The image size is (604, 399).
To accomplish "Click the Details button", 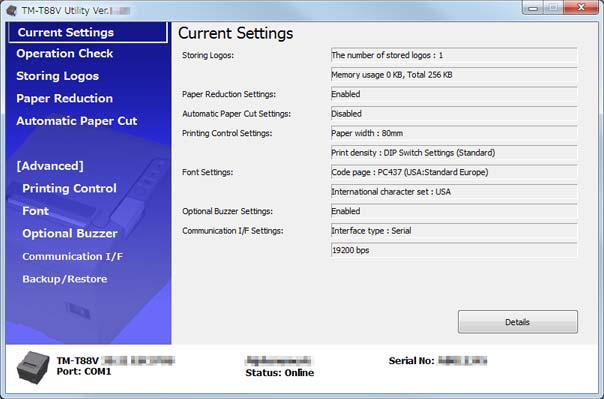I will [x=518, y=322].
